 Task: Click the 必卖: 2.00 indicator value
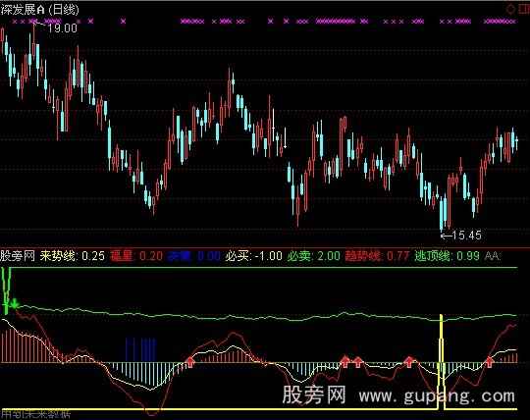coord(314,256)
